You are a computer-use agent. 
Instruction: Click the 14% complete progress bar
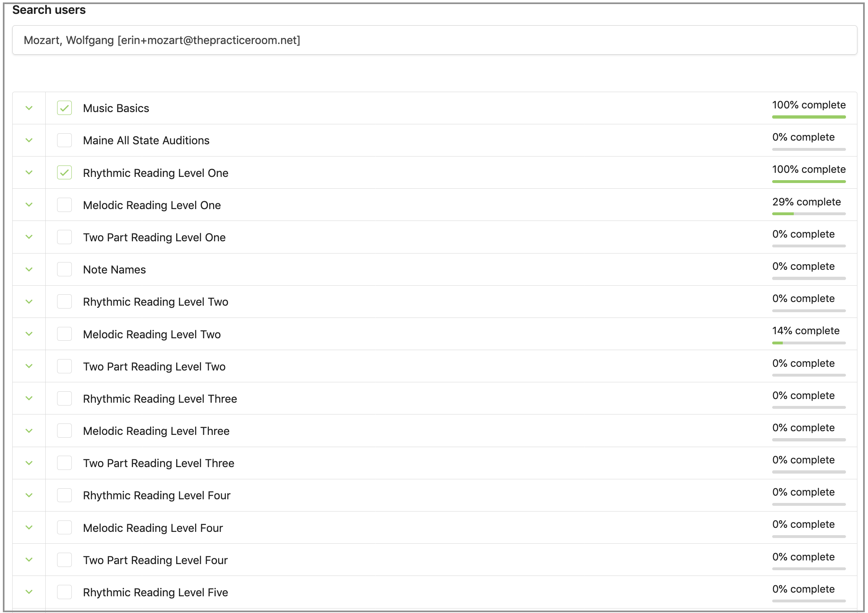click(x=808, y=343)
